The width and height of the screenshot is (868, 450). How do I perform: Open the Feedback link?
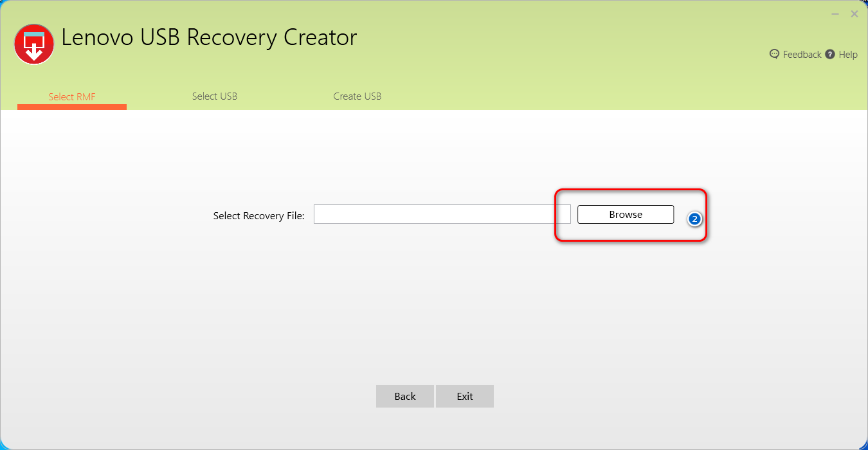click(802, 55)
